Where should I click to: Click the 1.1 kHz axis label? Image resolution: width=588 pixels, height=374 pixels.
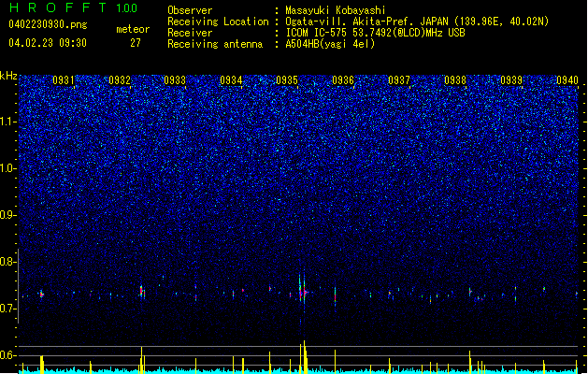click(x=8, y=122)
